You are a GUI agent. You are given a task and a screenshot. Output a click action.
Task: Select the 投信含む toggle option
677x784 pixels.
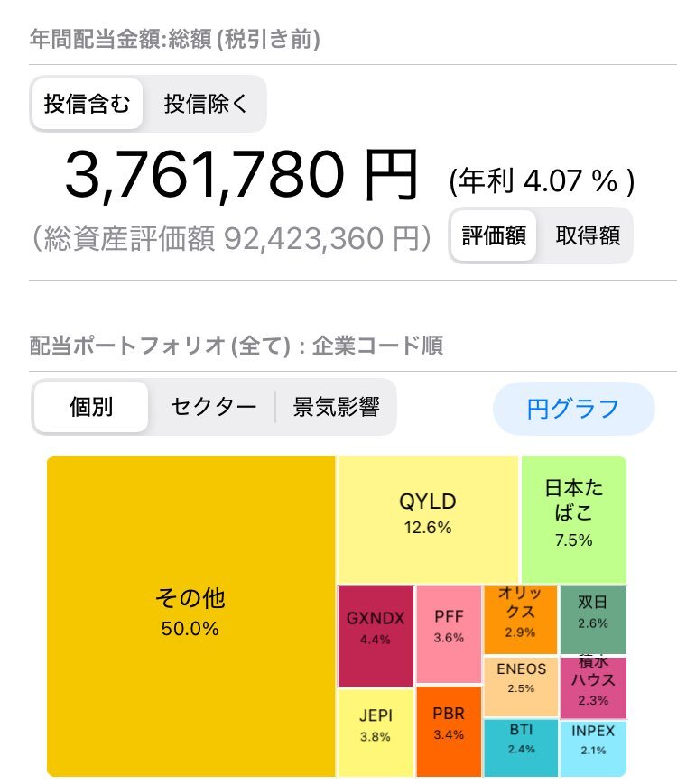(x=88, y=105)
